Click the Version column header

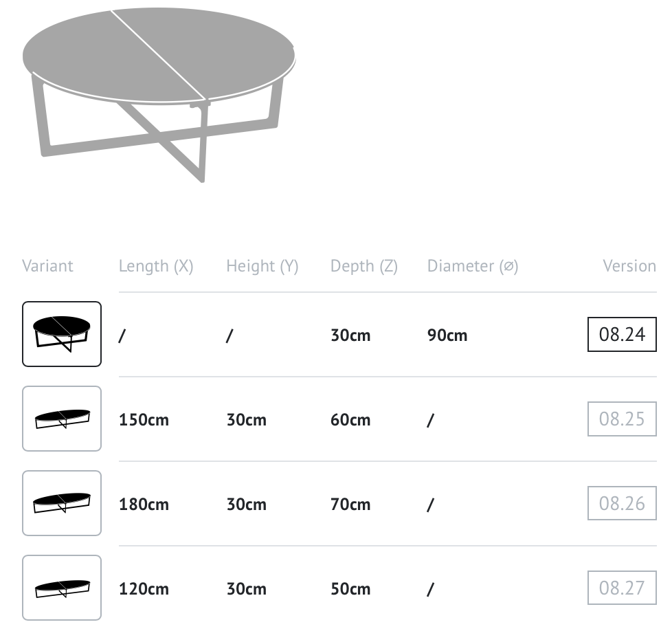[629, 266]
